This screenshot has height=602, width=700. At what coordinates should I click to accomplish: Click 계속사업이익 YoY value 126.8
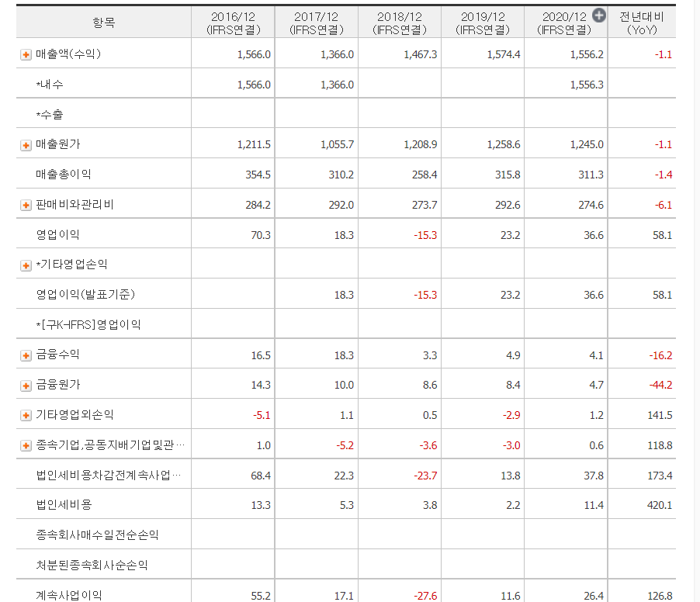(x=660, y=597)
